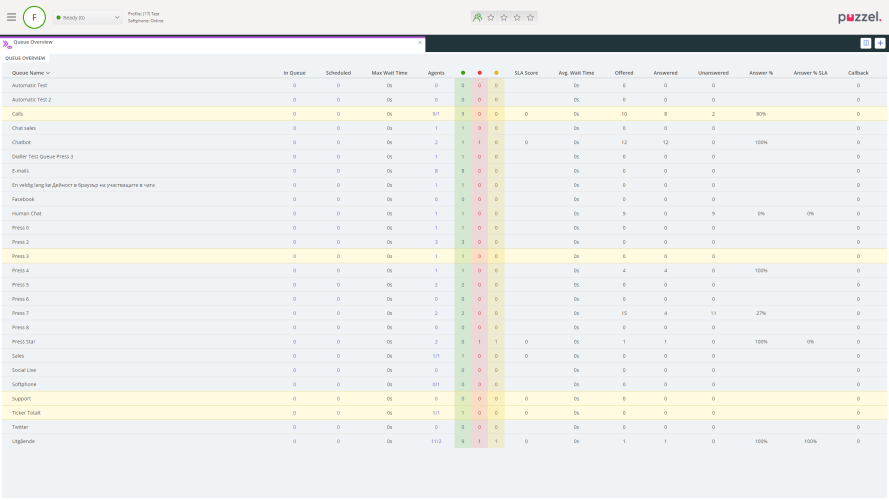The image size is (889, 500).
Task: Sort by Queue Name column arrow
Action: tap(48, 73)
